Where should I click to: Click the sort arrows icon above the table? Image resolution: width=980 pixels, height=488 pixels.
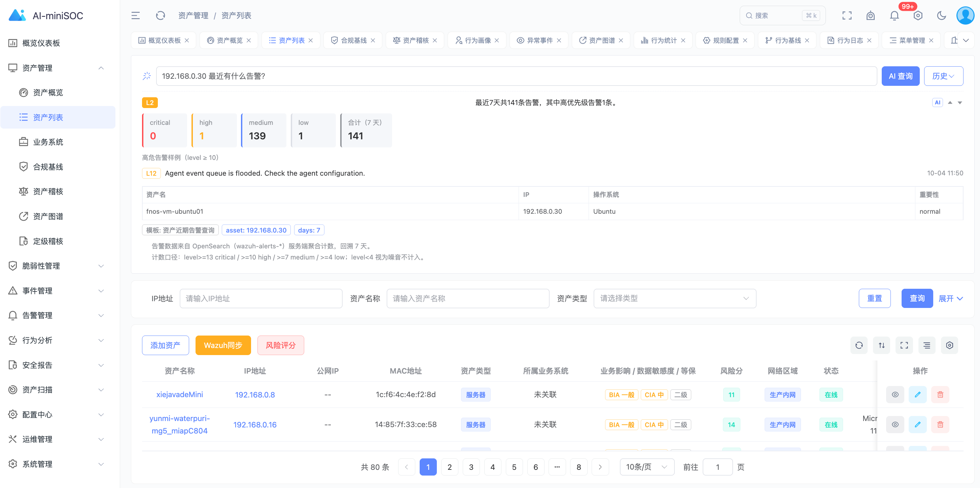[x=881, y=345]
